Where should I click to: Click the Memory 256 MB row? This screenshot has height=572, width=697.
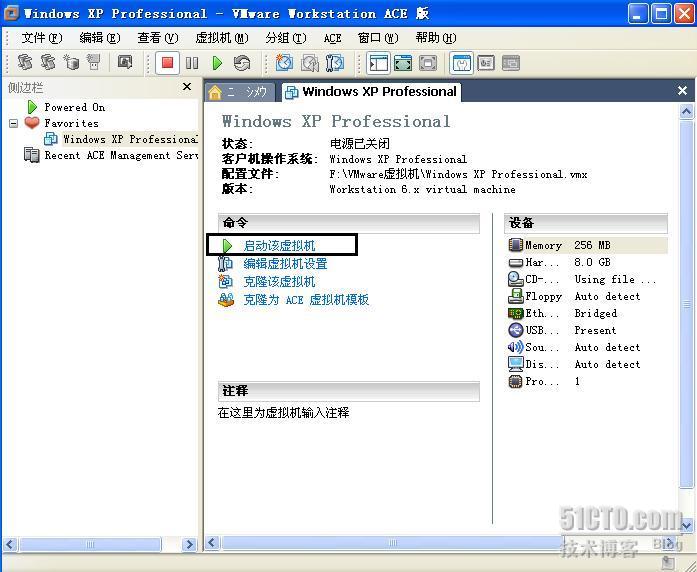pyautogui.click(x=587, y=245)
